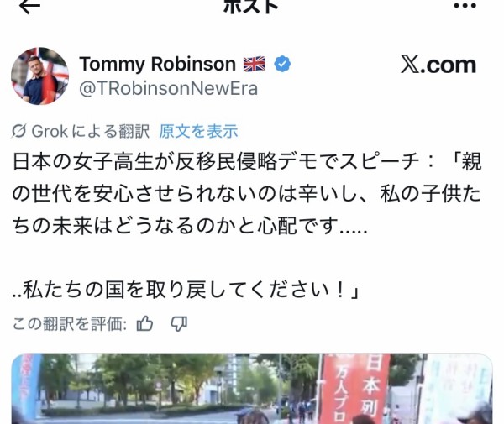Click the ポスト header title
504x424 pixels.
(x=250, y=7)
